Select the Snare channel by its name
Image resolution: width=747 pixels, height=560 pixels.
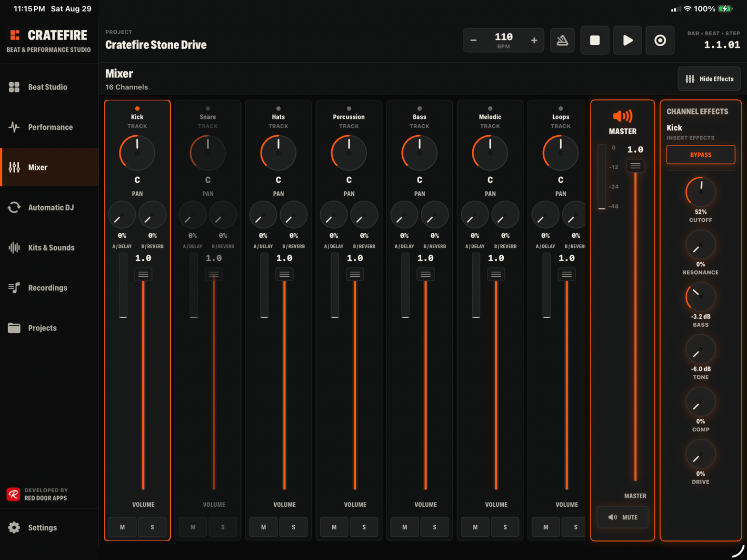pos(208,117)
